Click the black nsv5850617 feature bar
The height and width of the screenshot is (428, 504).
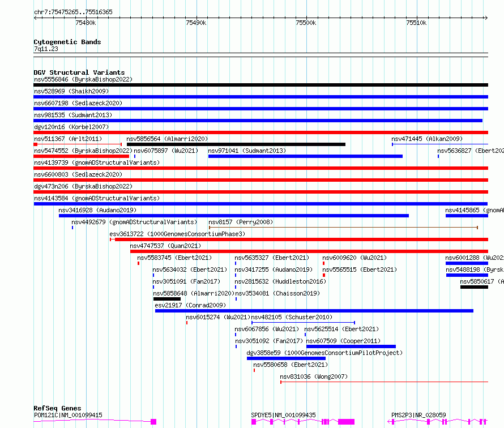coord(474,287)
